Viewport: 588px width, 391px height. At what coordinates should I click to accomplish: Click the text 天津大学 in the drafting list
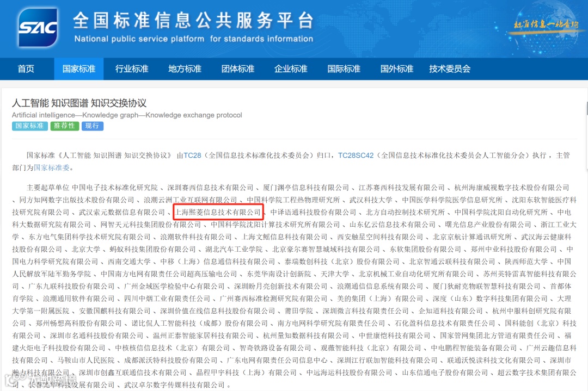(335, 274)
